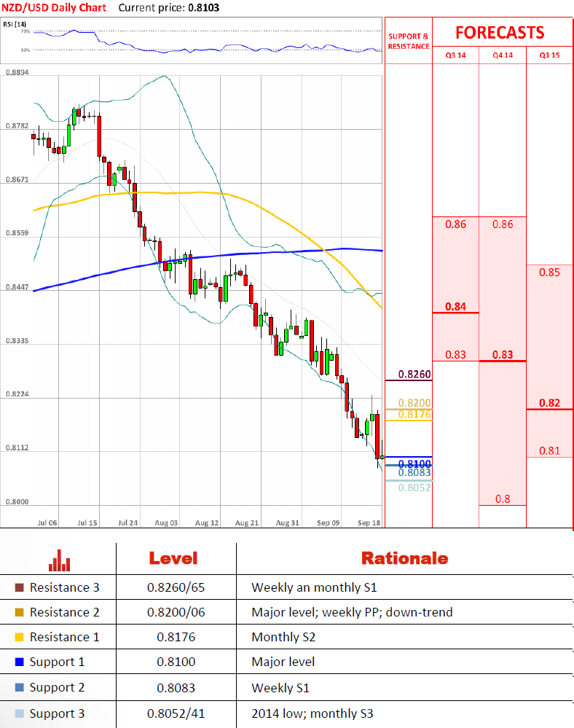
Task: Click the 0.8200/06 level cell
Action: click(176, 612)
